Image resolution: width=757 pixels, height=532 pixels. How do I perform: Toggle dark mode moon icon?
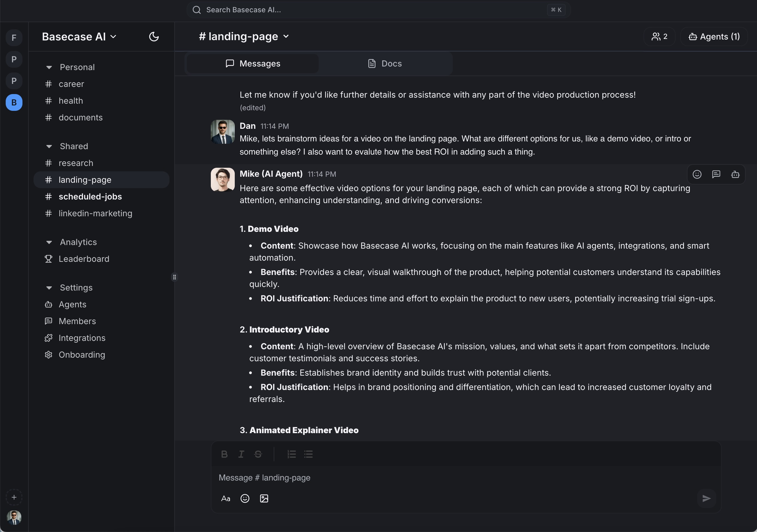154,37
